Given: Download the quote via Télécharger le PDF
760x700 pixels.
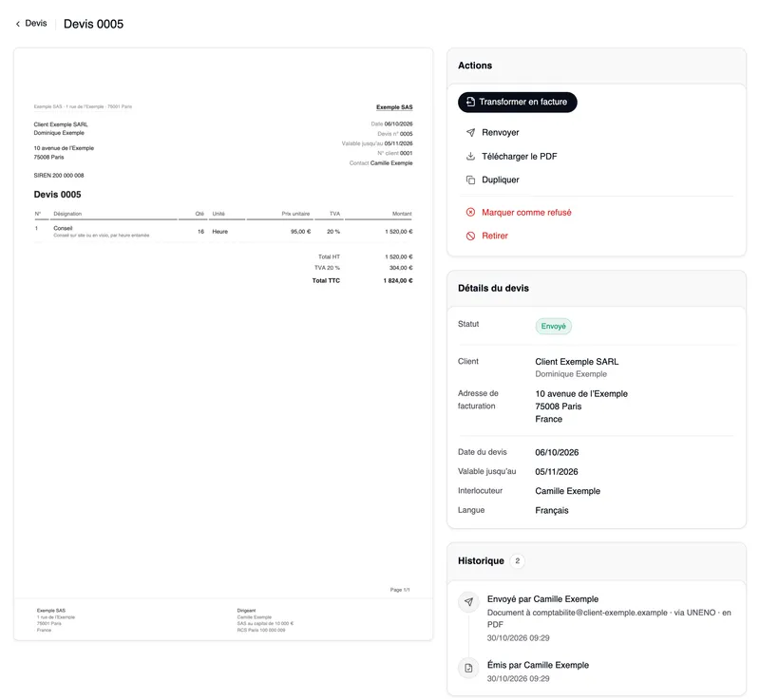Looking at the screenshot, I should (x=519, y=156).
